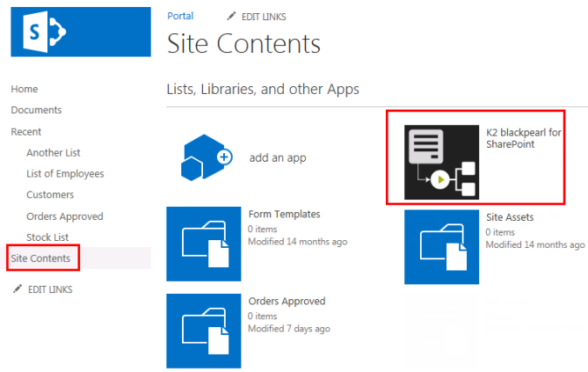
Task: Open the Orders Approved library icon
Action: tap(204, 331)
